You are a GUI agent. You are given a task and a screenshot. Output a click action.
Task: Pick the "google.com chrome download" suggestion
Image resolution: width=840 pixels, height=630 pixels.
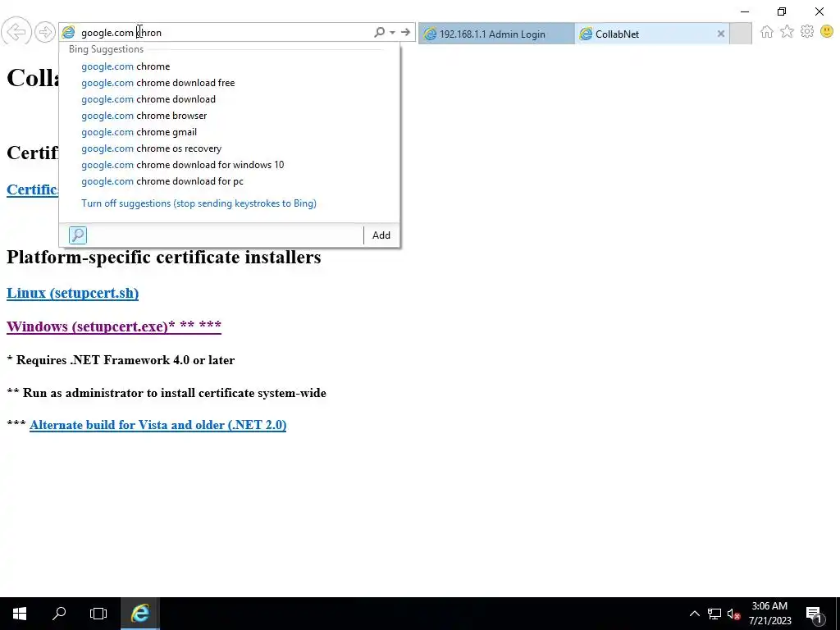tap(230, 99)
